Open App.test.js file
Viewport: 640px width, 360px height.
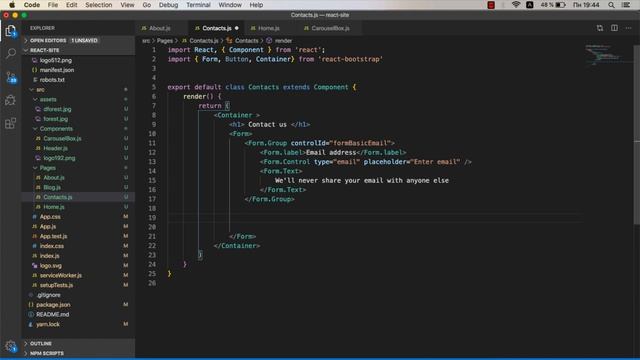78,236
